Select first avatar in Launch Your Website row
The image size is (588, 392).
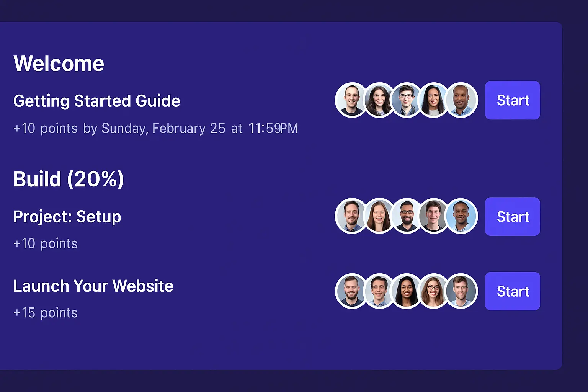(352, 291)
